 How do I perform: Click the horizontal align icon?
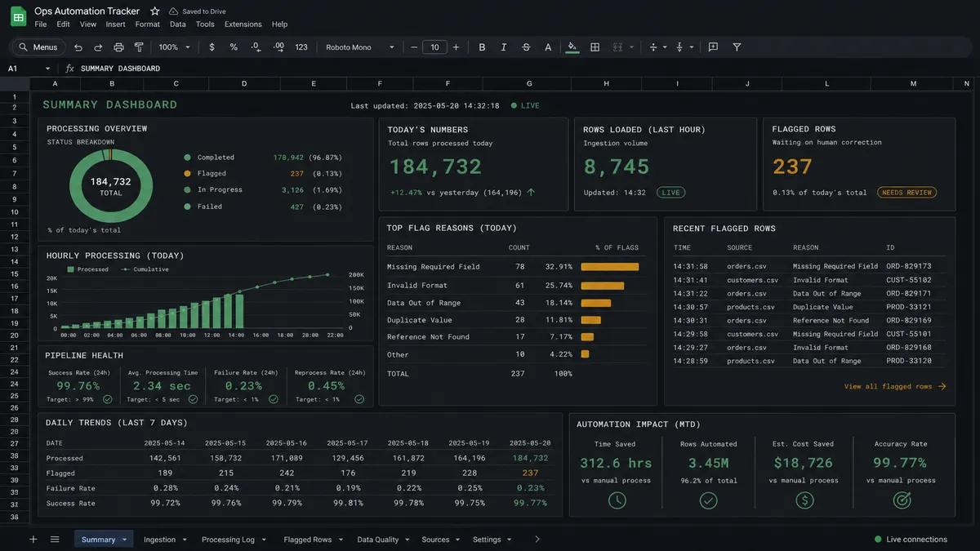(x=653, y=47)
